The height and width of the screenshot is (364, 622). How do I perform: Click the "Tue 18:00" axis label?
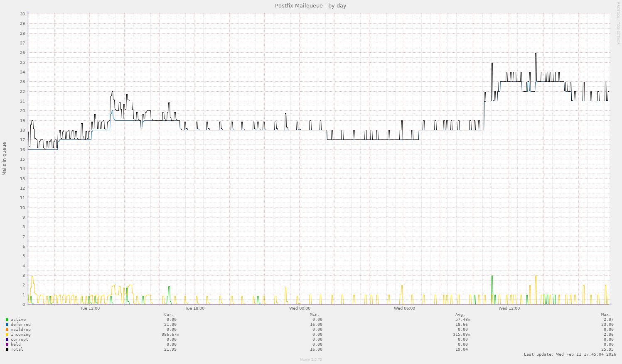pyautogui.click(x=194, y=308)
